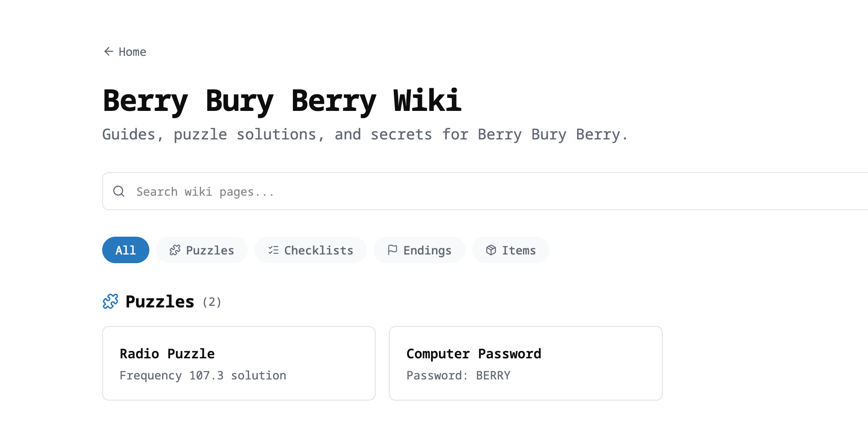
Task: Toggle the Puzzles filter on
Action: 201,250
